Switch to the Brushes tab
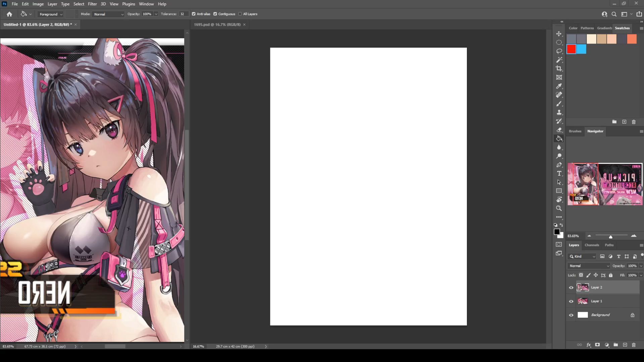 point(575,131)
